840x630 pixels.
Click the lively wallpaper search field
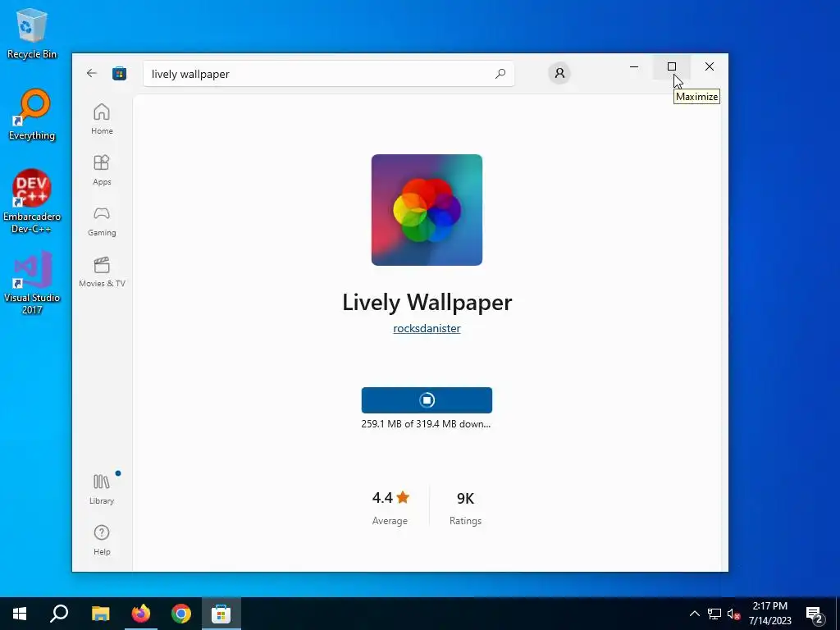pos(328,74)
